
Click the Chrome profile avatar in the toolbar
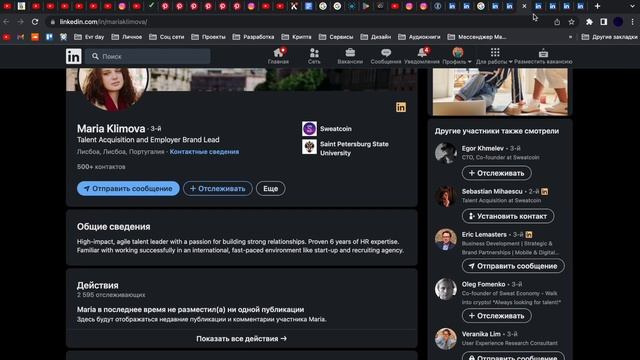click(x=618, y=22)
